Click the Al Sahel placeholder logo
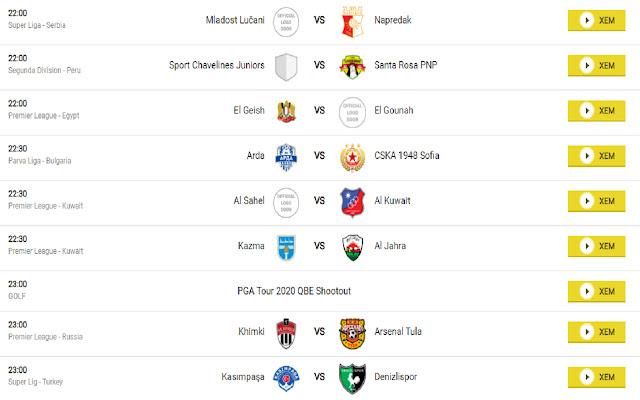This screenshot has width=640, height=400. pyautogui.click(x=286, y=202)
